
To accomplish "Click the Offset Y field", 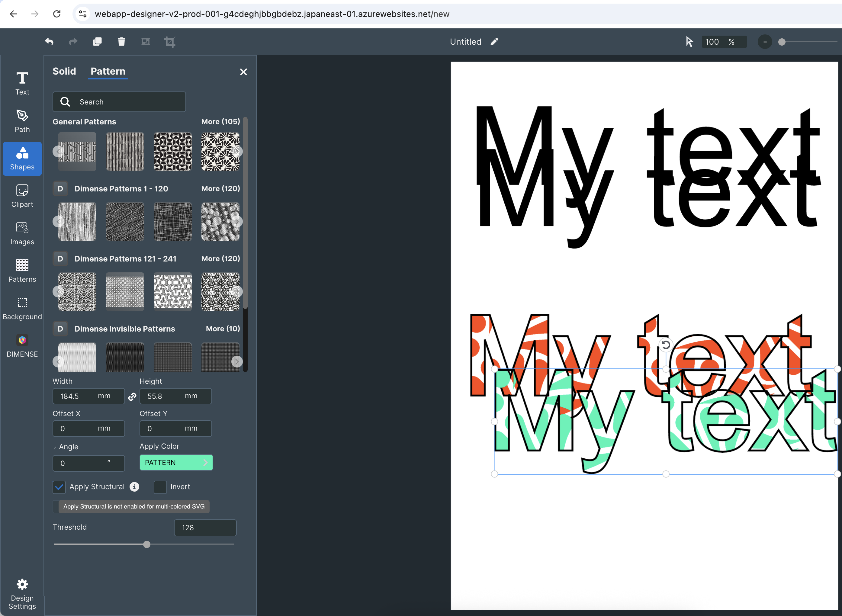I will point(175,428).
